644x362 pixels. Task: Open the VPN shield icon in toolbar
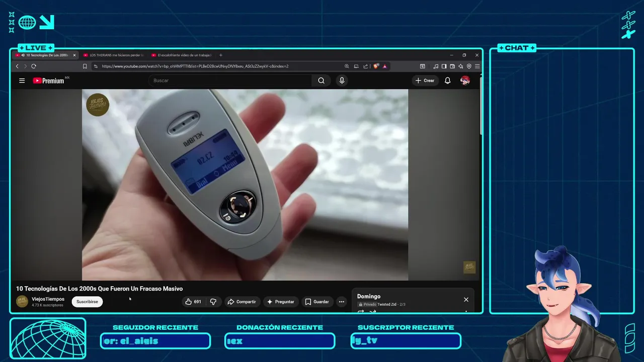469,66
